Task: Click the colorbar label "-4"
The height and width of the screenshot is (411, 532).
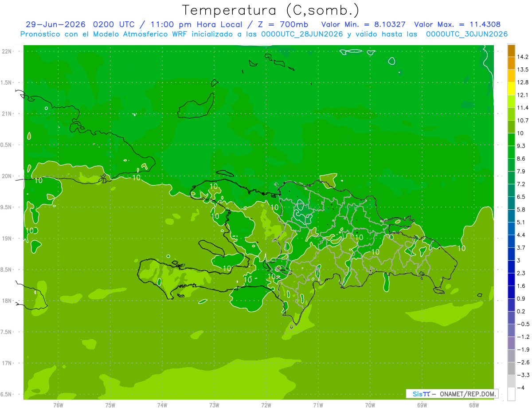Action: point(521,388)
